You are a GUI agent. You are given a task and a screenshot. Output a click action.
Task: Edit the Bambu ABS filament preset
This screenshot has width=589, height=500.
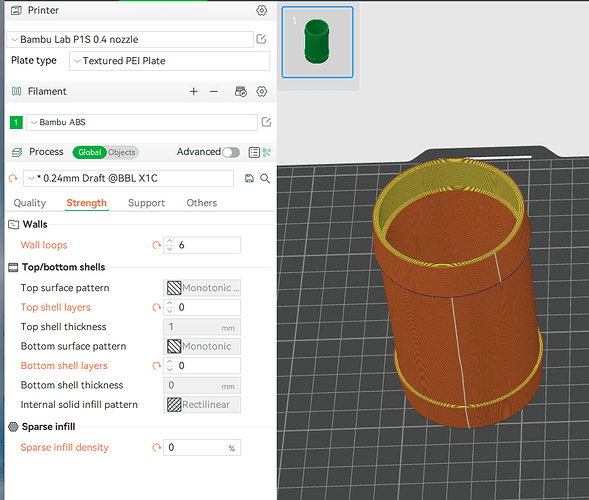pos(266,122)
